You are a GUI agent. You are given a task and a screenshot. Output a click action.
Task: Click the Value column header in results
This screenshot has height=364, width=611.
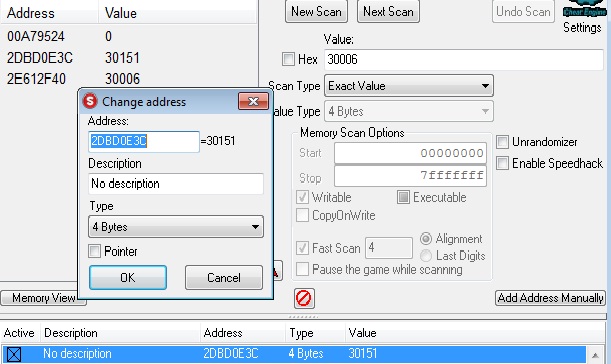click(121, 13)
